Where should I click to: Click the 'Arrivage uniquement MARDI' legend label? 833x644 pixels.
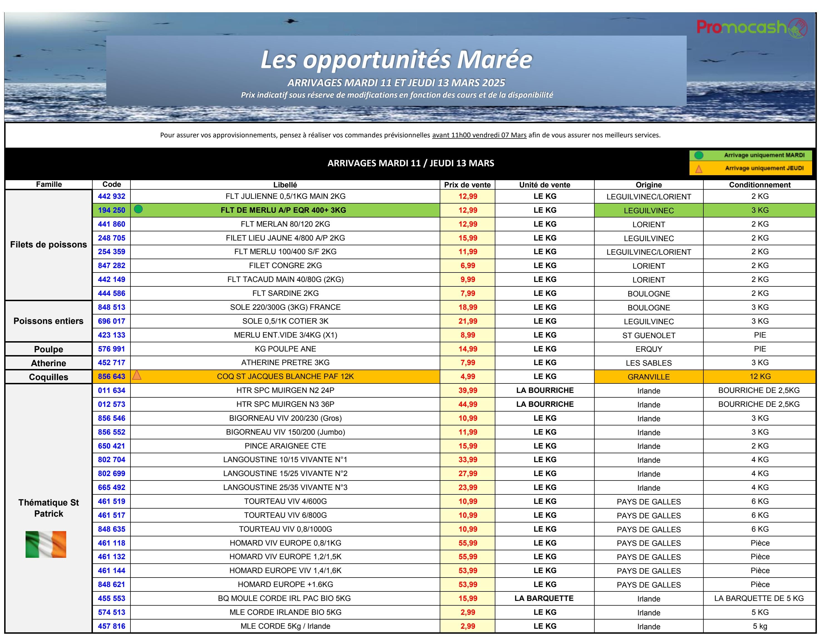point(764,155)
